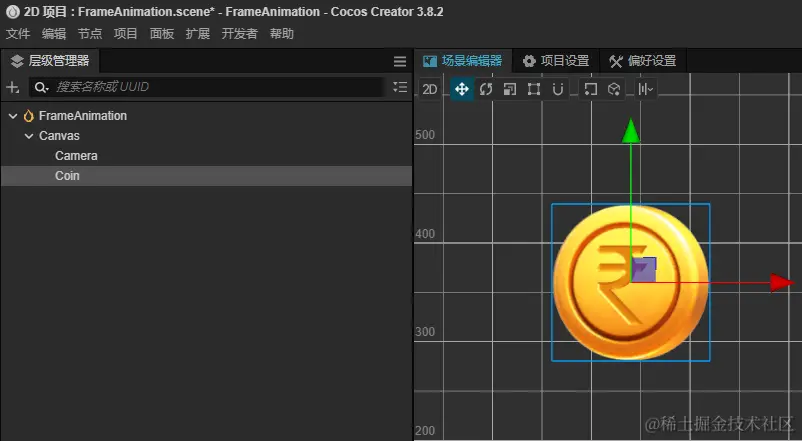Image resolution: width=802 pixels, height=441 pixels.
Task: Click the Cocos Creator logo in title bar
Action: pyautogui.click(x=12, y=12)
